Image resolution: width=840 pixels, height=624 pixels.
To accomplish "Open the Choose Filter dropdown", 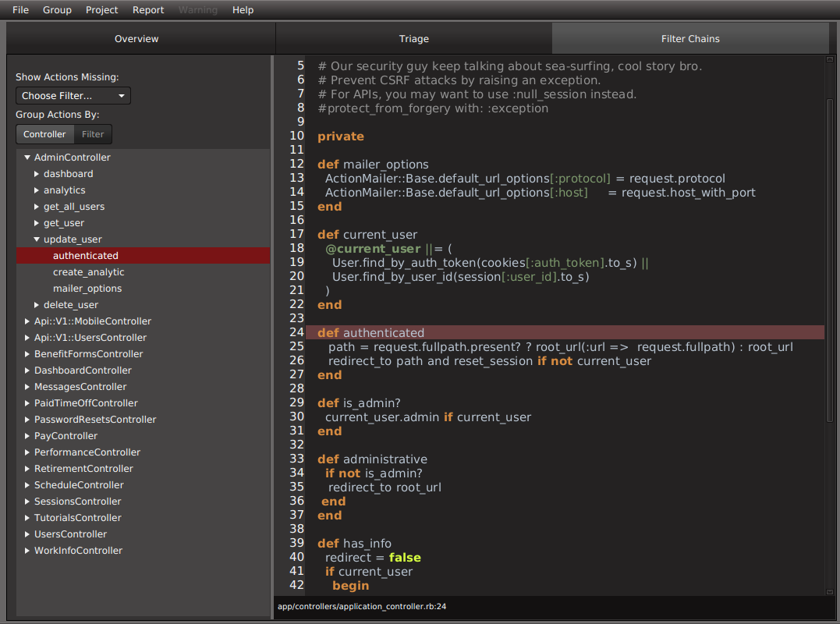I will coord(73,96).
